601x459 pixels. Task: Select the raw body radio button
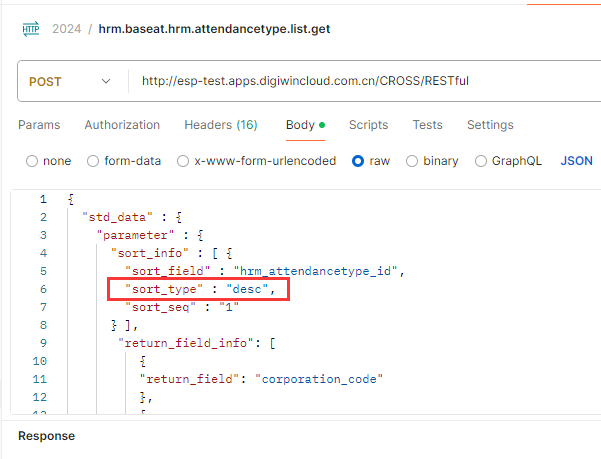(x=358, y=161)
